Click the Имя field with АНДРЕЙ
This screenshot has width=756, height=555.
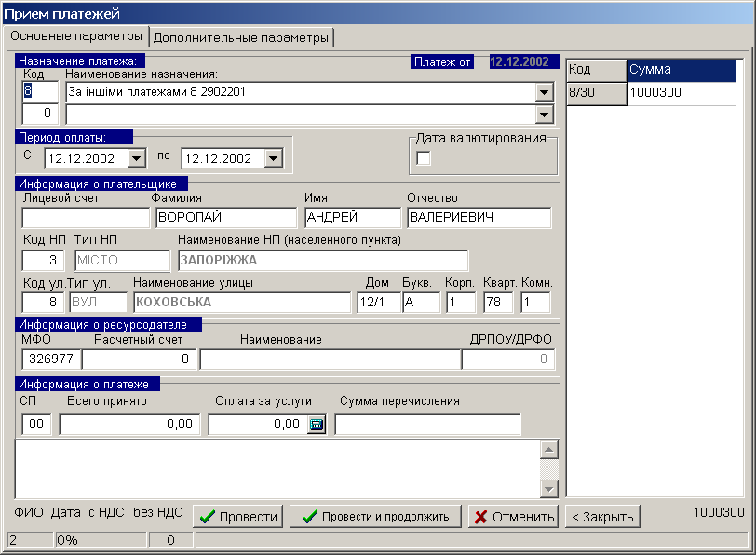pyautogui.click(x=353, y=218)
